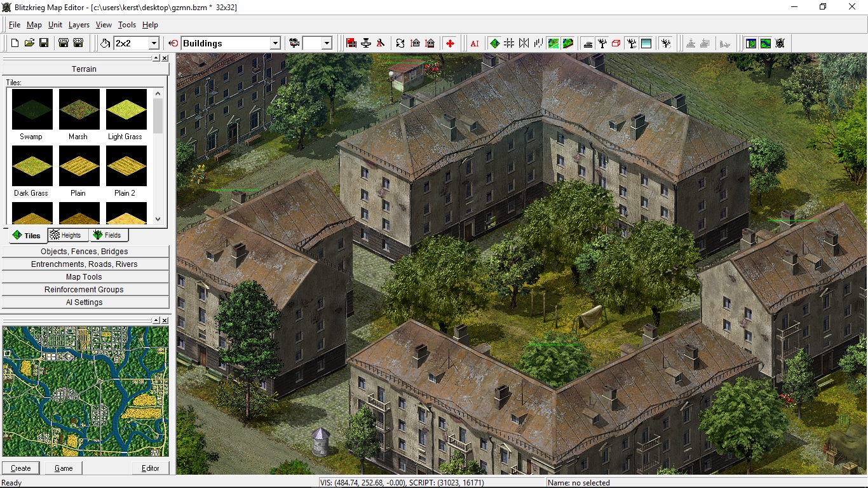Click the anchor-shaped toolbar icon
The height and width of the screenshot is (488, 868).
(366, 43)
